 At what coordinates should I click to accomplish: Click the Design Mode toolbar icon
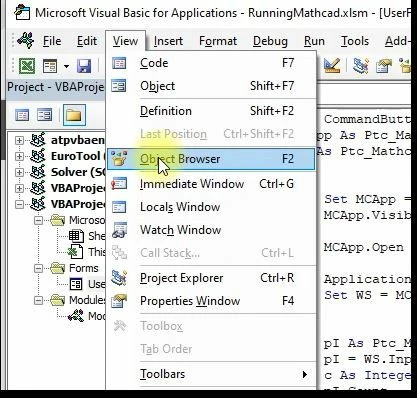point(332,66)
